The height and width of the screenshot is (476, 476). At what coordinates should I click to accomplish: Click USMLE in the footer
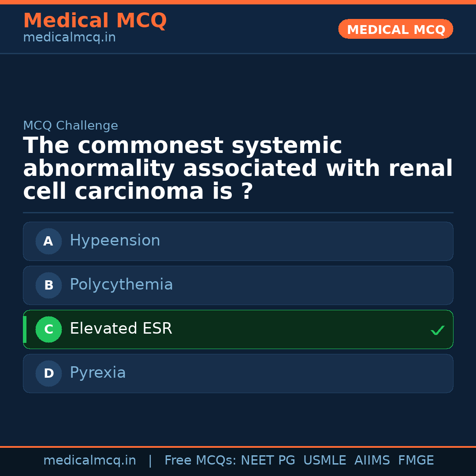[324, 461]
